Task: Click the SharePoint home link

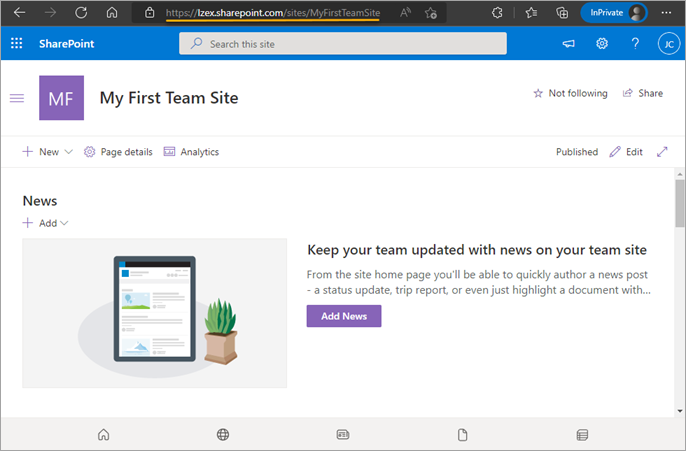Action: point(66,44)
